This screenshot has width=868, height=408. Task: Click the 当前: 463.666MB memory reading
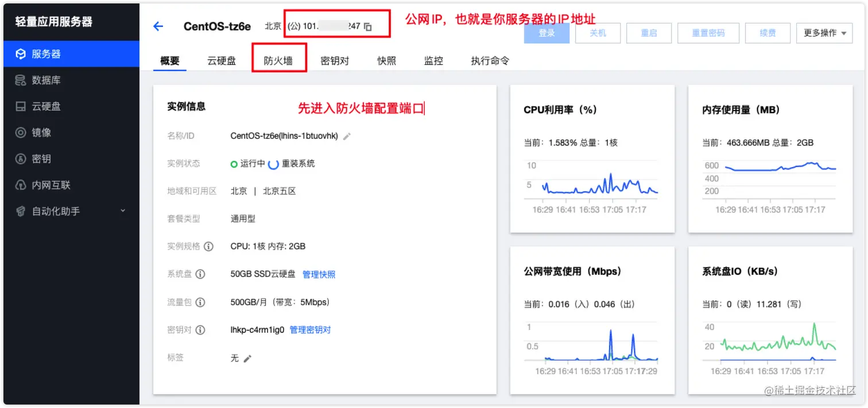[x=736, y=142]
